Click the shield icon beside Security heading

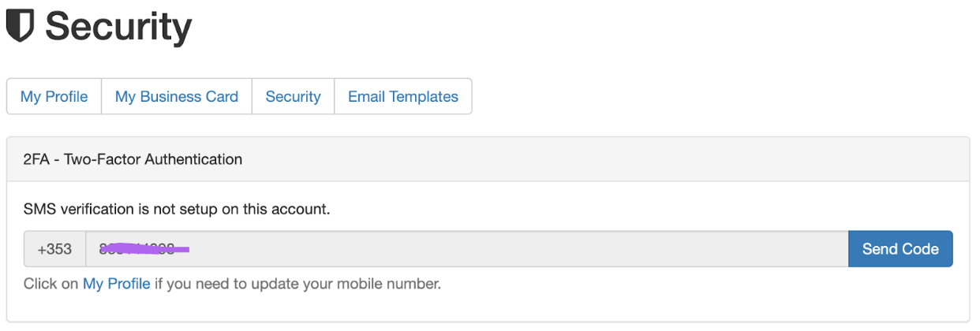(x=21, y=26)
